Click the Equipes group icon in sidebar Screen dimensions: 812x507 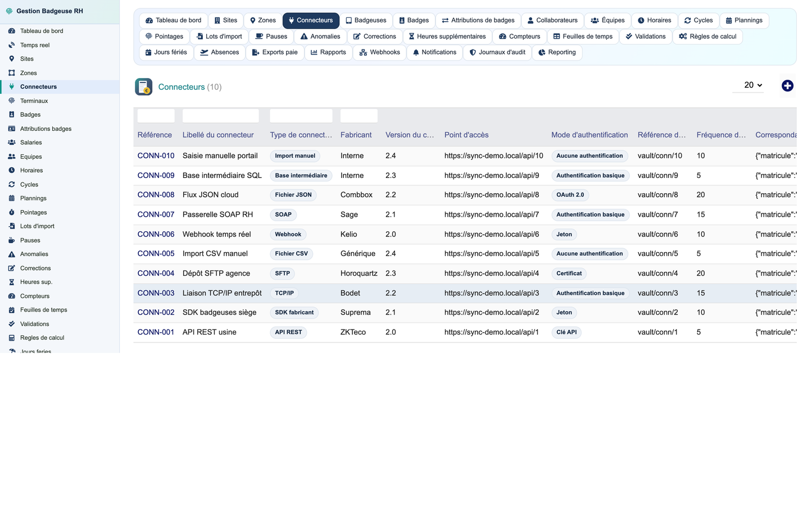pyautogui.click(x=11, y=157)
